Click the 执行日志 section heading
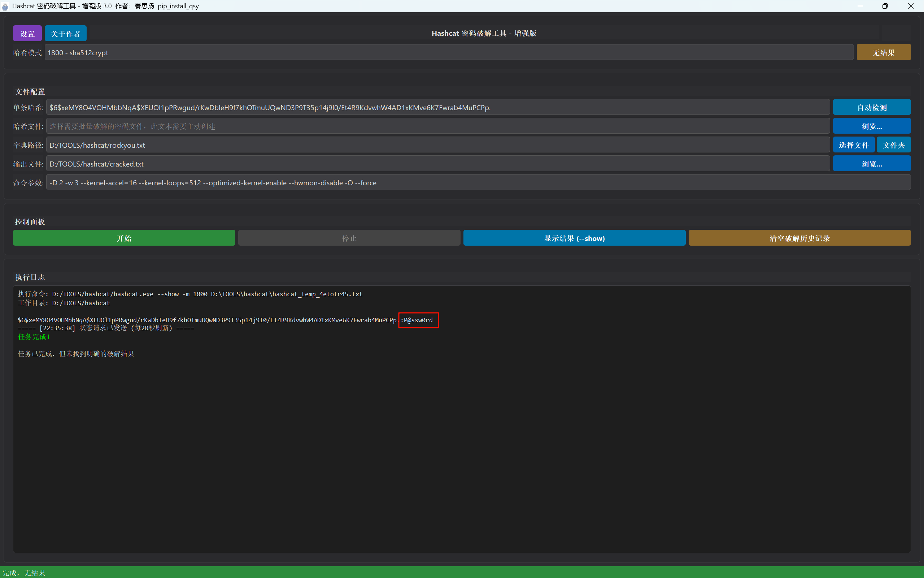The height and width of the screenshot is (578, 924). tap(30, 277)
